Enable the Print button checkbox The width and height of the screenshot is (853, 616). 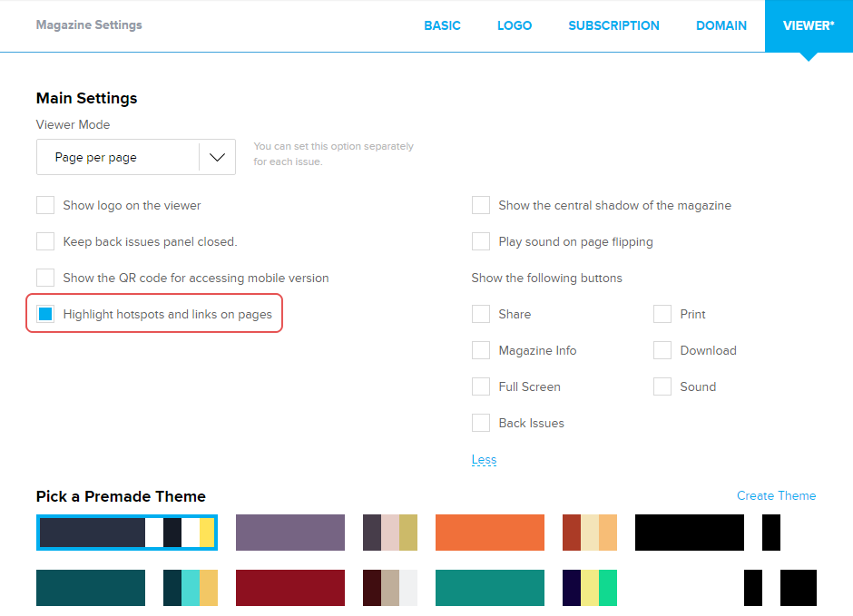662,314
